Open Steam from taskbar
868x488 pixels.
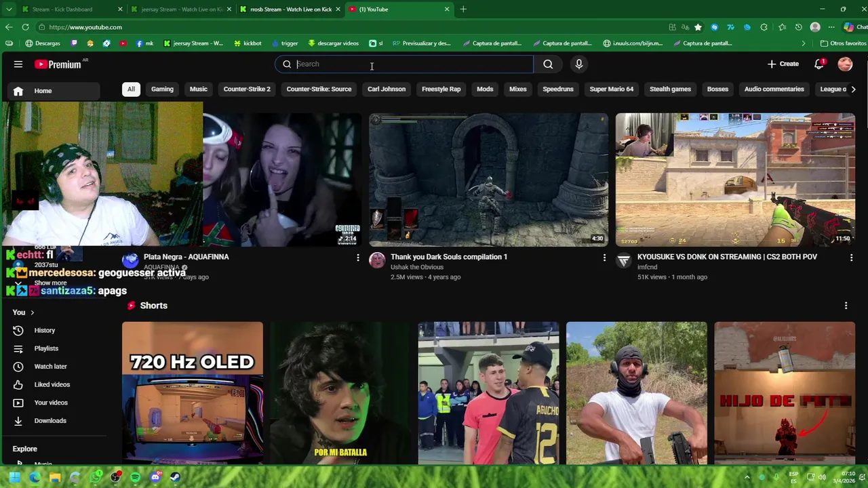[176, 477]
